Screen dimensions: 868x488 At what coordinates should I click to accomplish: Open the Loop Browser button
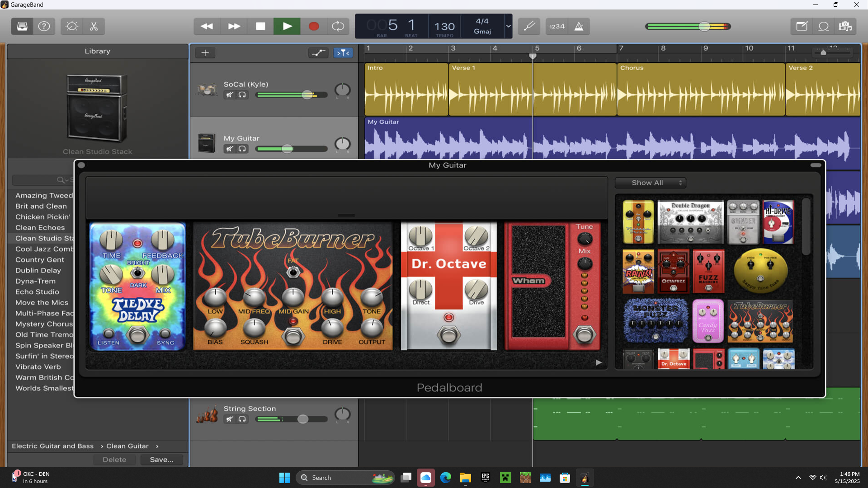point(824,26)
